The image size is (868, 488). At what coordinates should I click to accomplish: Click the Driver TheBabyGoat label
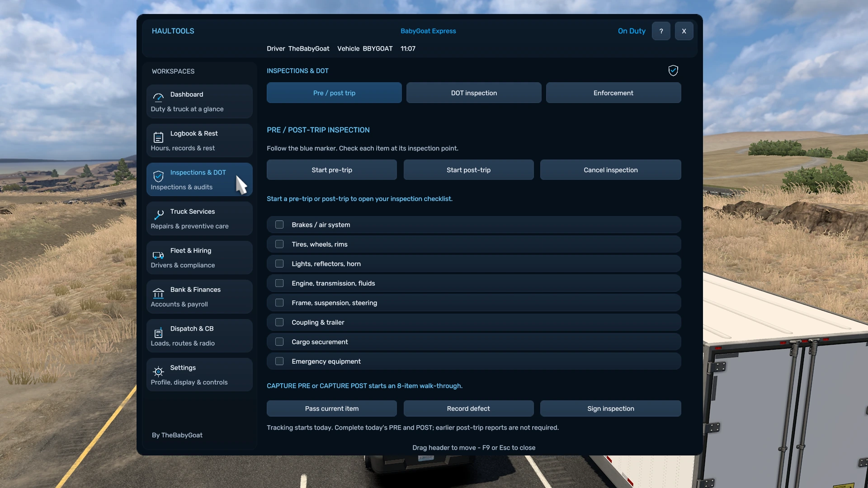298,49
